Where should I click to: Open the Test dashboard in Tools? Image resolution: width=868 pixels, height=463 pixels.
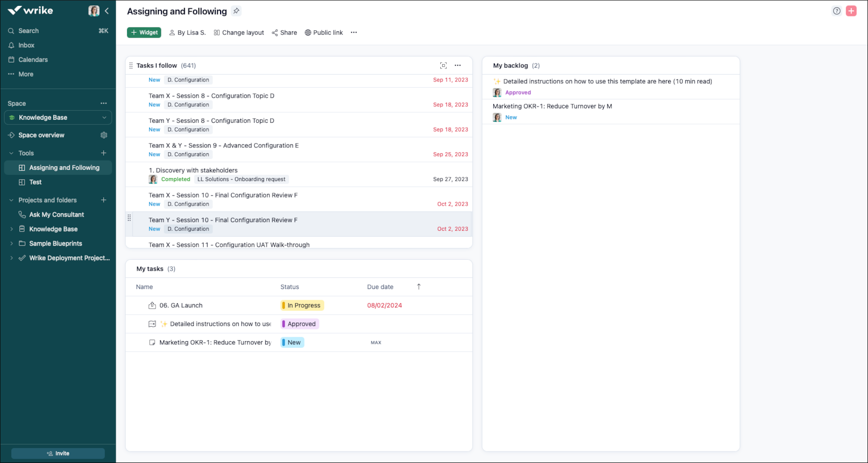point(35,182)
